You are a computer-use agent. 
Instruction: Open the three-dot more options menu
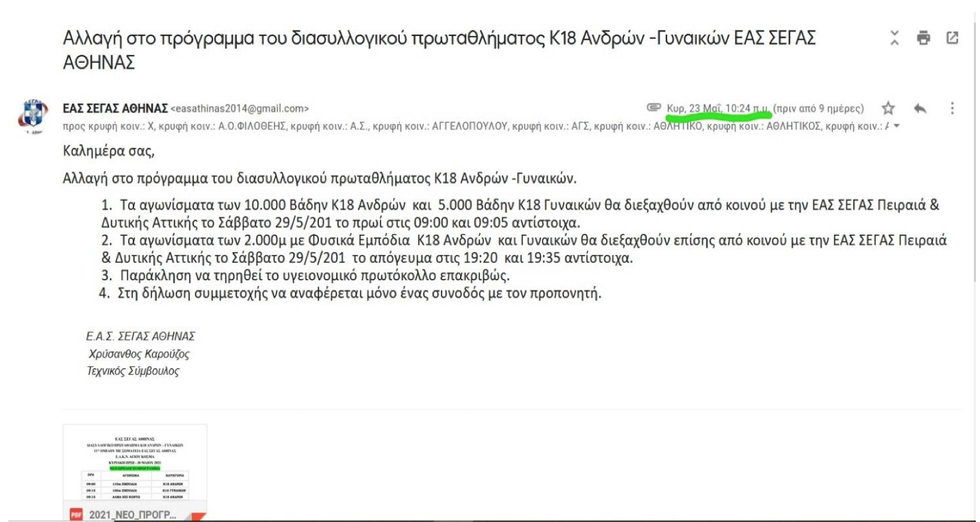coord(952,108)
